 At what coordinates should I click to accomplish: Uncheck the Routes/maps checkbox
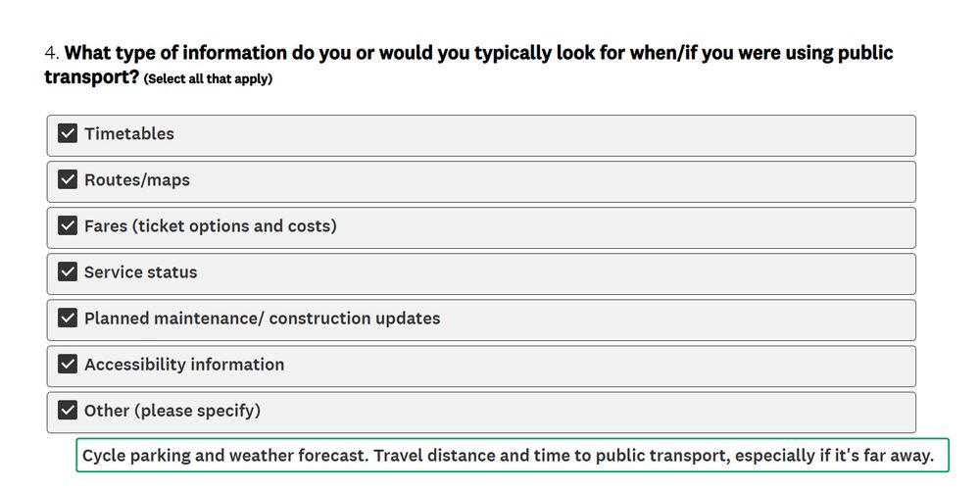coord(68,179)
